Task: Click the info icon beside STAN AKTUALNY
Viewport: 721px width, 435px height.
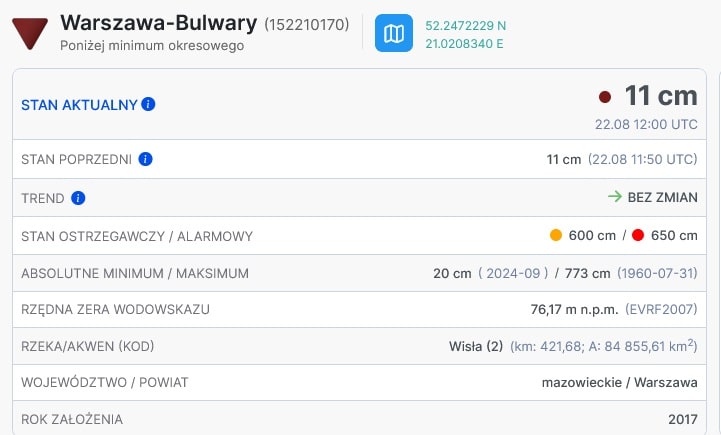Action: 148,104
